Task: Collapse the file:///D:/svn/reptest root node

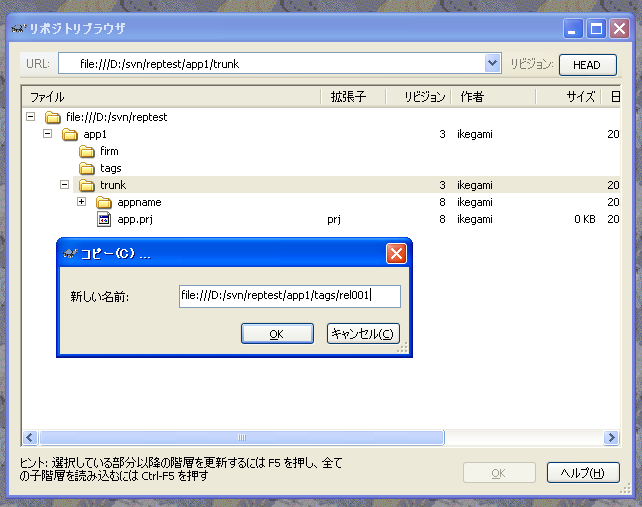Action: pos(30,117)
